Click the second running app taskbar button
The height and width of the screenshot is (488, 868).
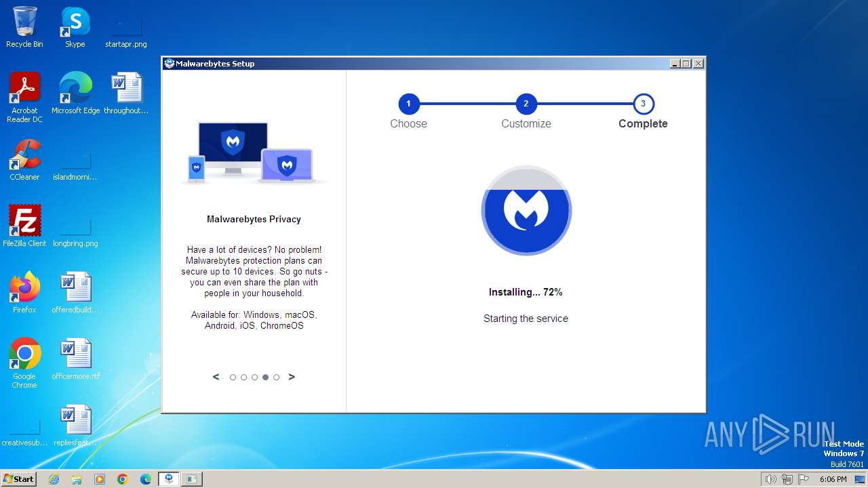[192, 479]
